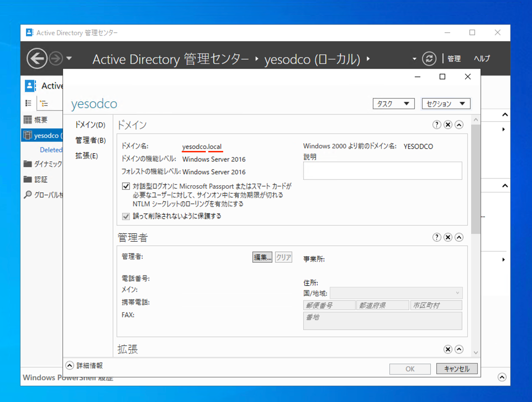Click the dialog scrollbar up arrow

click(476, 120)
